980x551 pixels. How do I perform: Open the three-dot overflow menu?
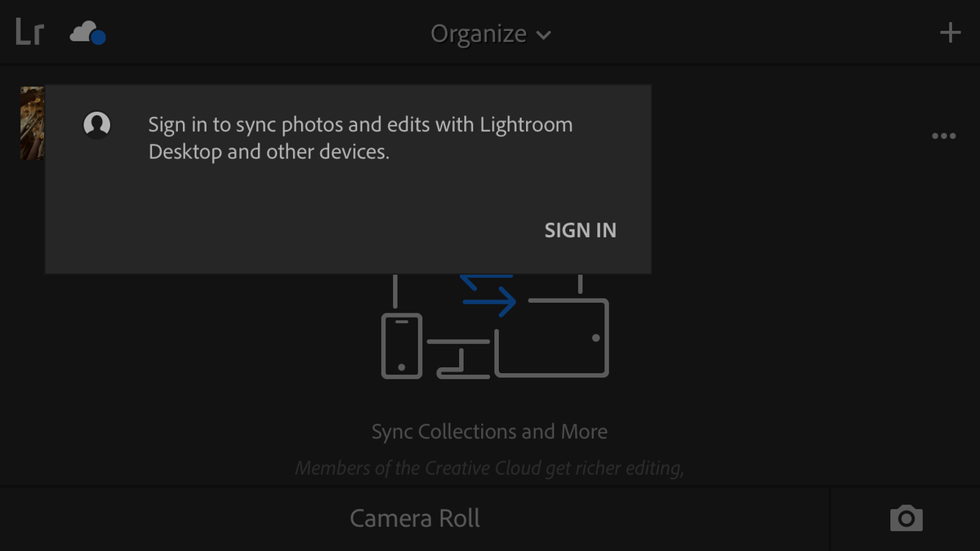click(943, 136)
